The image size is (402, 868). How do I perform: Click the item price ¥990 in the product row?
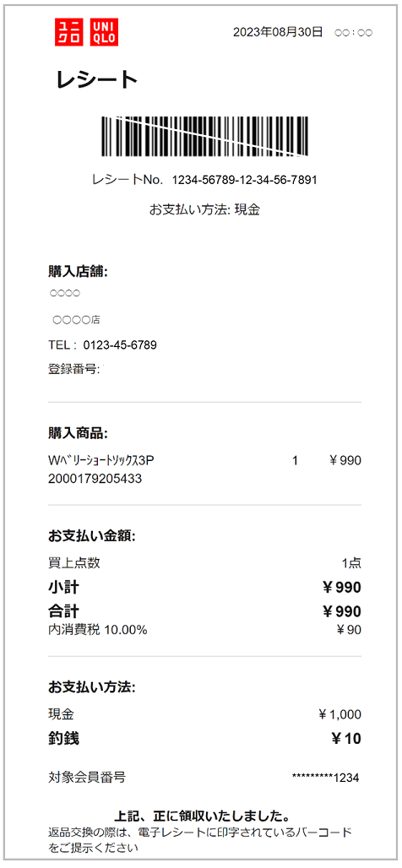[x=345, y=460]
